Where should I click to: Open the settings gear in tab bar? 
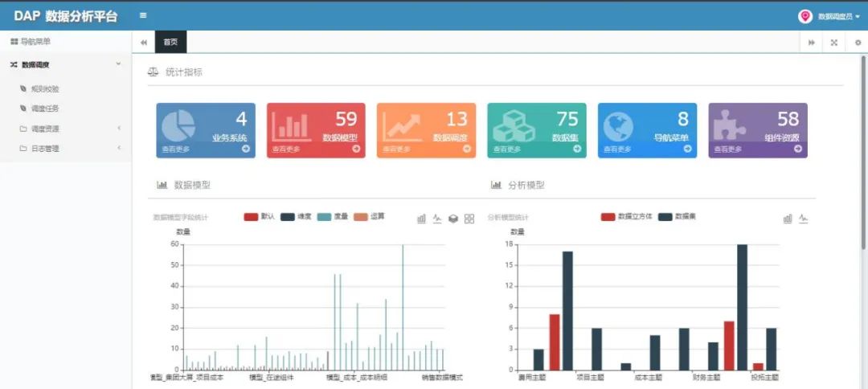[858, 42]
